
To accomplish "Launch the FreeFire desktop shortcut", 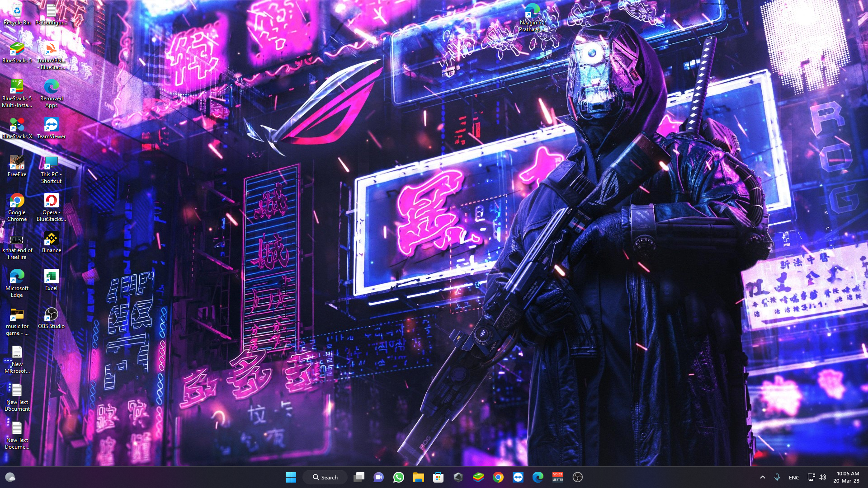I will [x=17, y=166].
